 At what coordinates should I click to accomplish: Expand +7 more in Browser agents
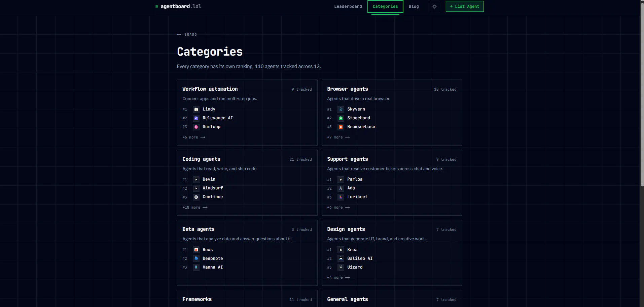coord(338,137)
